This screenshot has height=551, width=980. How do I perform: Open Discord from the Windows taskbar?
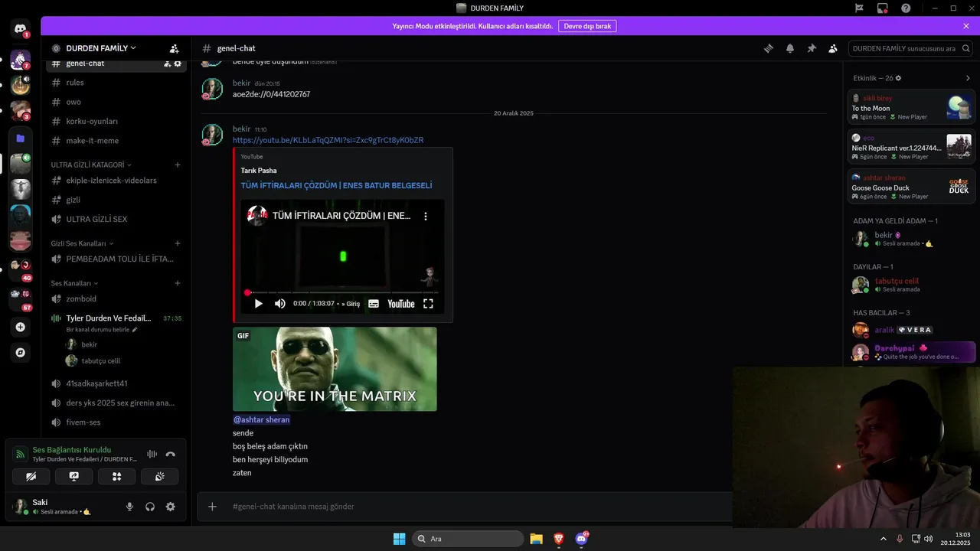tap(582, 539)
